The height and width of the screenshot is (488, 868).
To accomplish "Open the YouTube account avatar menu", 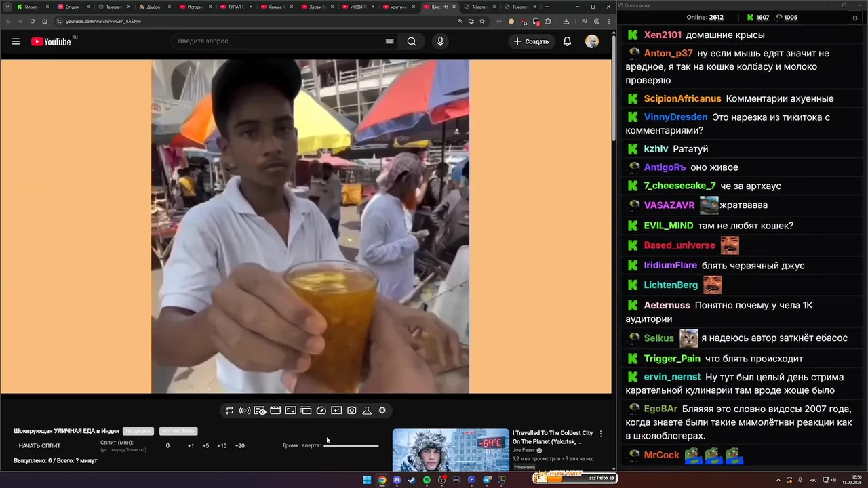I will 592,41.
